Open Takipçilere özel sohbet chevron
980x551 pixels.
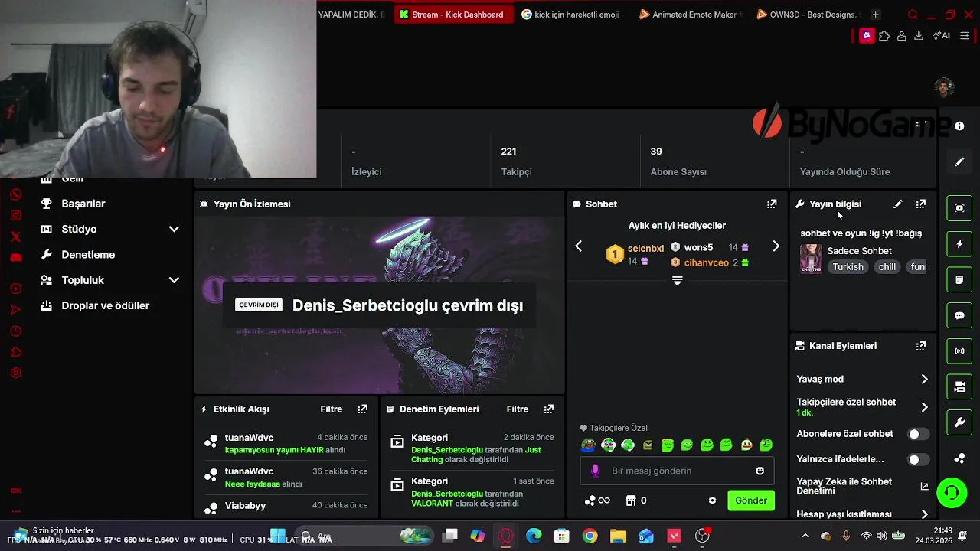coord(924,407)
